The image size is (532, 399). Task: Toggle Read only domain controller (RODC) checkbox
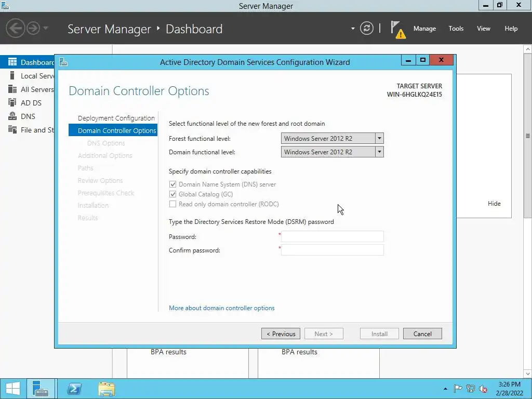tap(172, 204)
